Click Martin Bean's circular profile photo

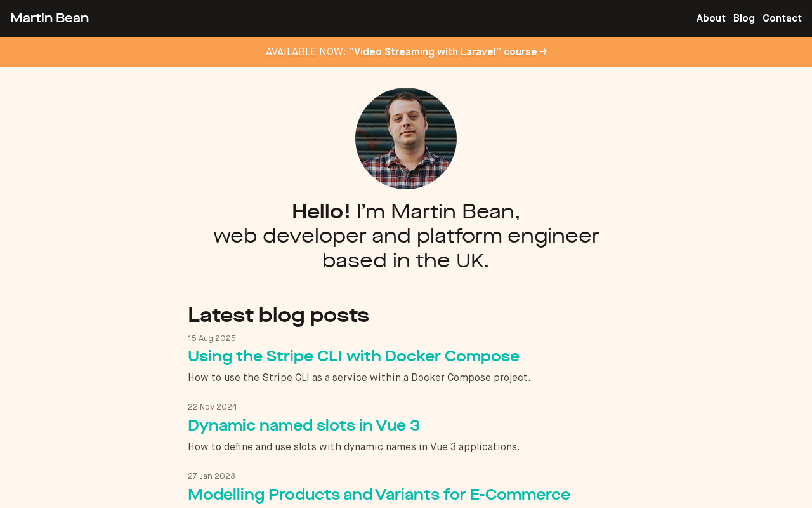coord(406,138)
